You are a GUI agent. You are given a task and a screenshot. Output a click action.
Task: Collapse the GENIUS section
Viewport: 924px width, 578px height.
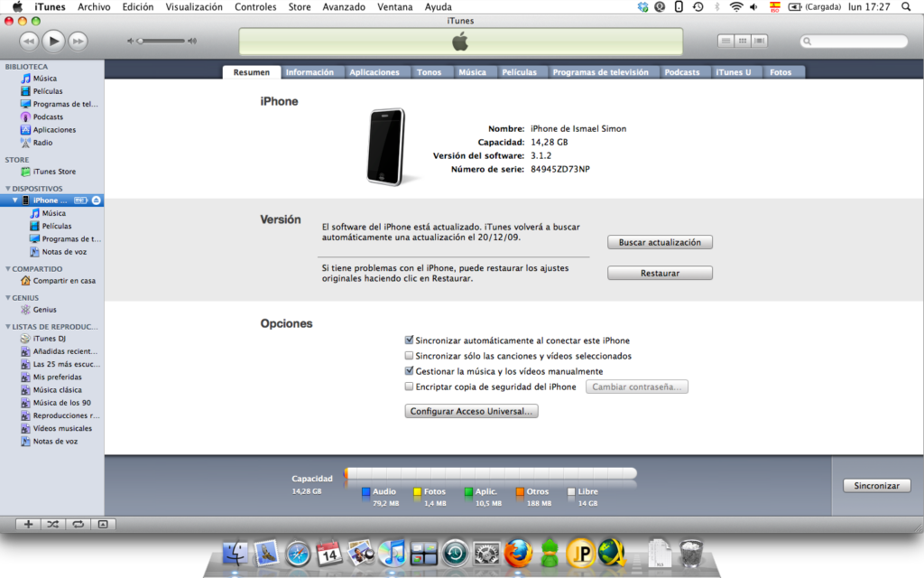coord(7,298)
